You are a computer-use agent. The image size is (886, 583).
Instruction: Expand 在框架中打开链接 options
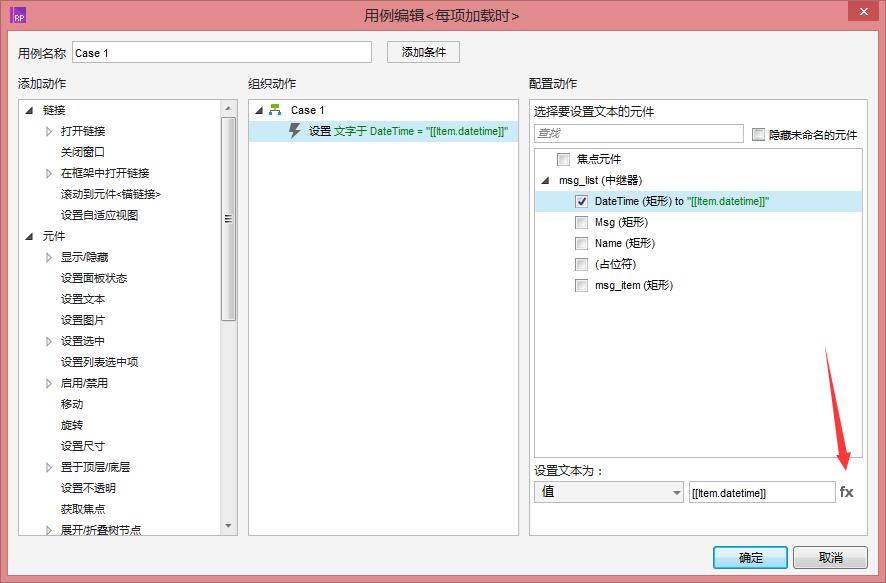[x=49, y=173]
